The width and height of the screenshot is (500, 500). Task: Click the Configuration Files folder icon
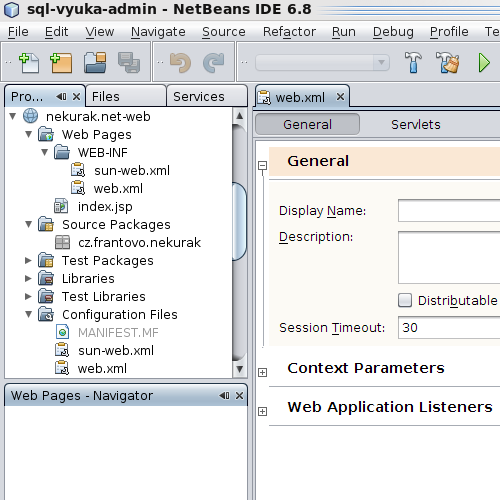[x=46, y=314]
